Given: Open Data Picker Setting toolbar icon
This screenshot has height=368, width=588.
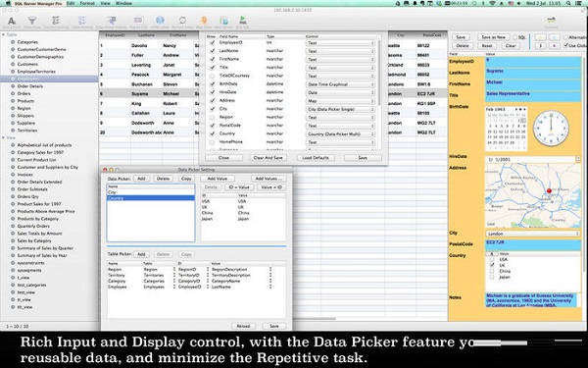Looking at the screenshot, I should pos(112,21).
